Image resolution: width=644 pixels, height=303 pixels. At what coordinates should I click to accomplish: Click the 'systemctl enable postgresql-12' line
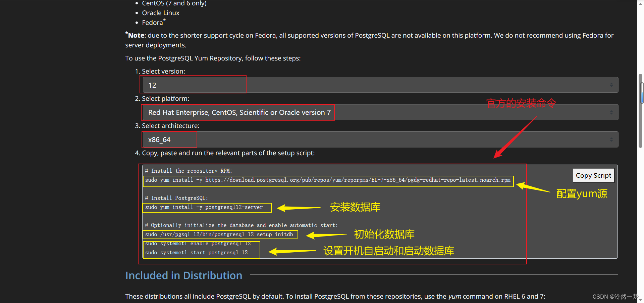198,244
